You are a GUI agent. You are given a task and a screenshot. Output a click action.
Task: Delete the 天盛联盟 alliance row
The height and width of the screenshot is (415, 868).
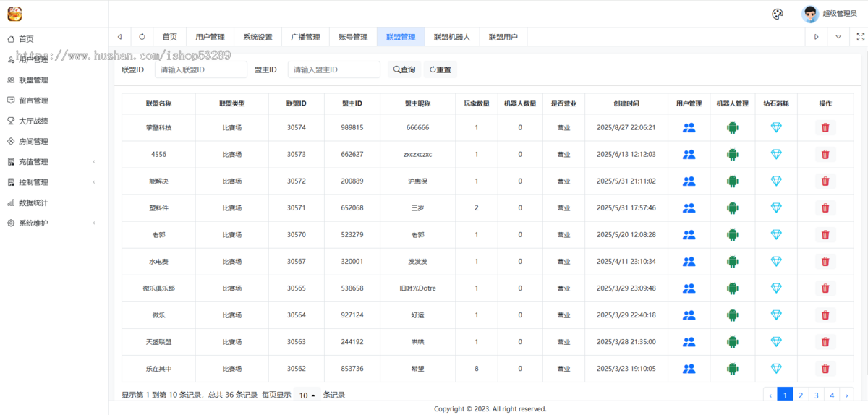(x=825, y=341)
